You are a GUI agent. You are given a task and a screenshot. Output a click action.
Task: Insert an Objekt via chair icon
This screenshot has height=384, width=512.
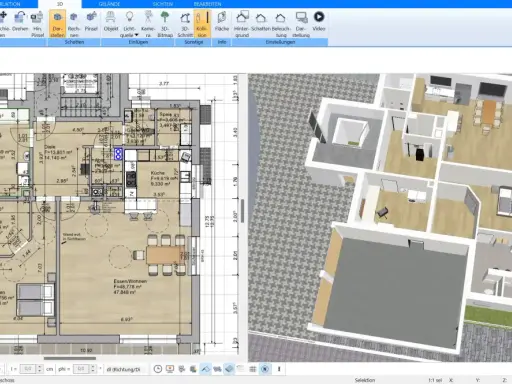(x=111, y=21)
